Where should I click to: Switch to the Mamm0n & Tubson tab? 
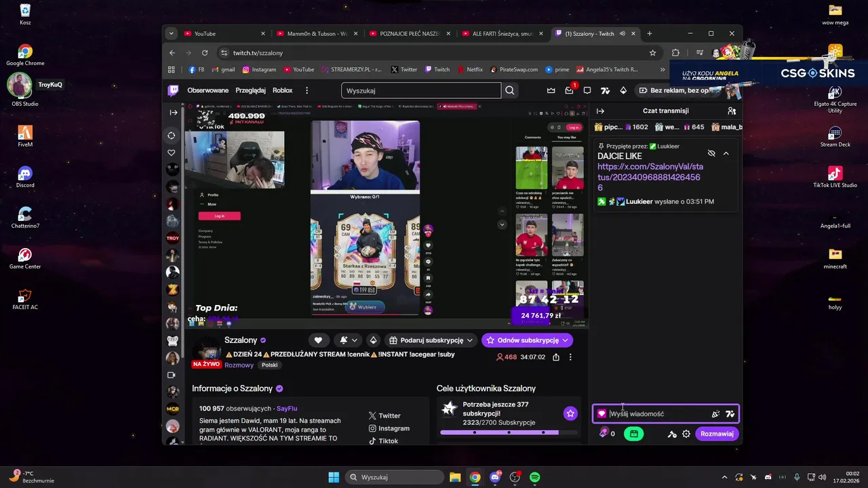click(x=316, y=33)
